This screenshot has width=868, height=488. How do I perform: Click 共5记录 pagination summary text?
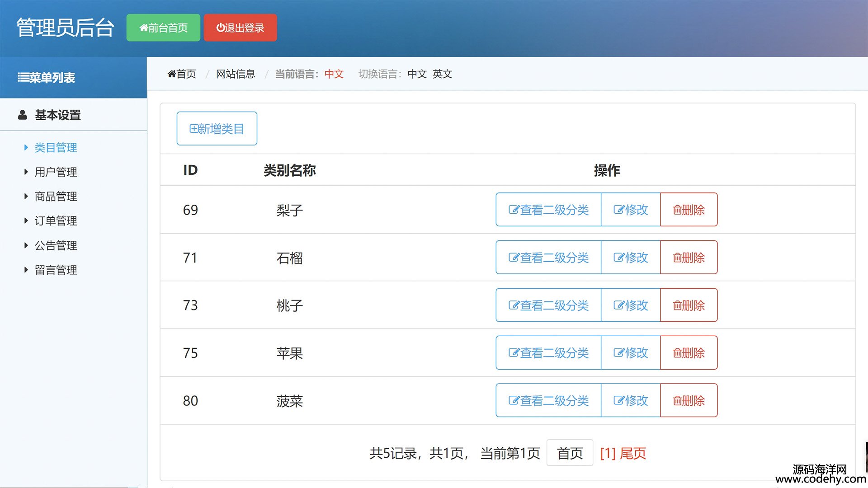pos(393,453)
